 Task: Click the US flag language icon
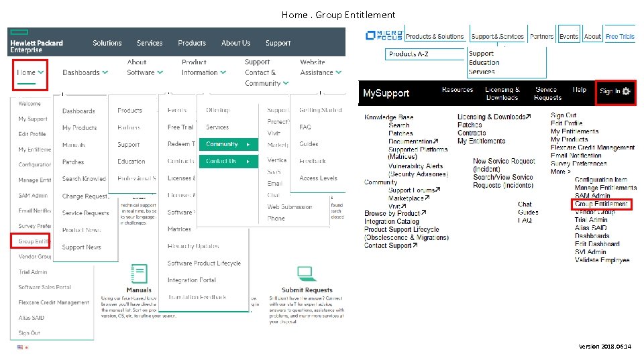[20, 347]
